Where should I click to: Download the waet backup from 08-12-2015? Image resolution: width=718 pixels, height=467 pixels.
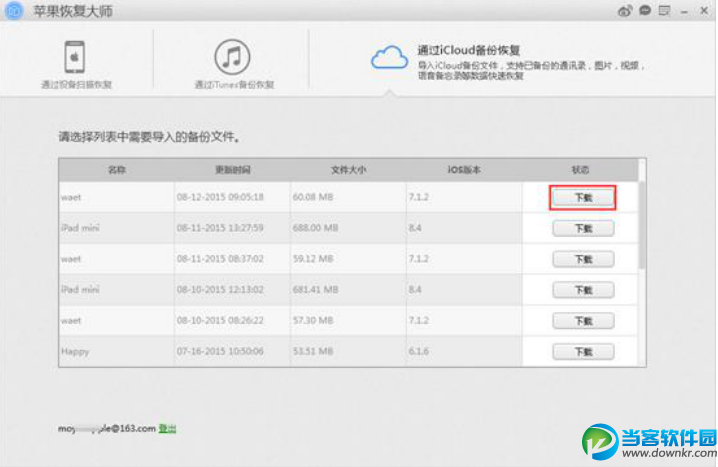[583, 198]
